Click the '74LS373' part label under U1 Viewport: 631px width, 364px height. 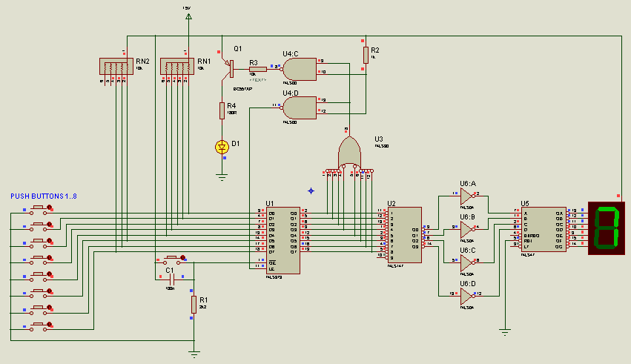click(274, 277)
